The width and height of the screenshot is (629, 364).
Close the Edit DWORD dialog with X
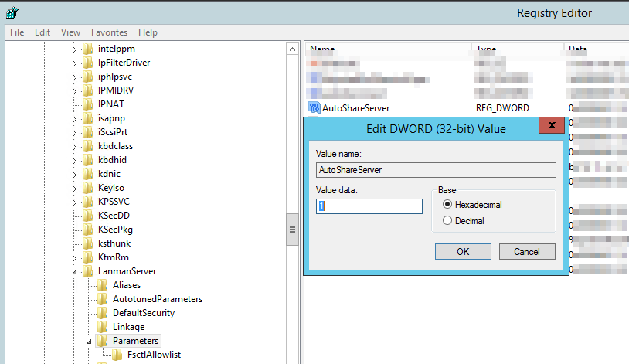[x=552, y=125]
